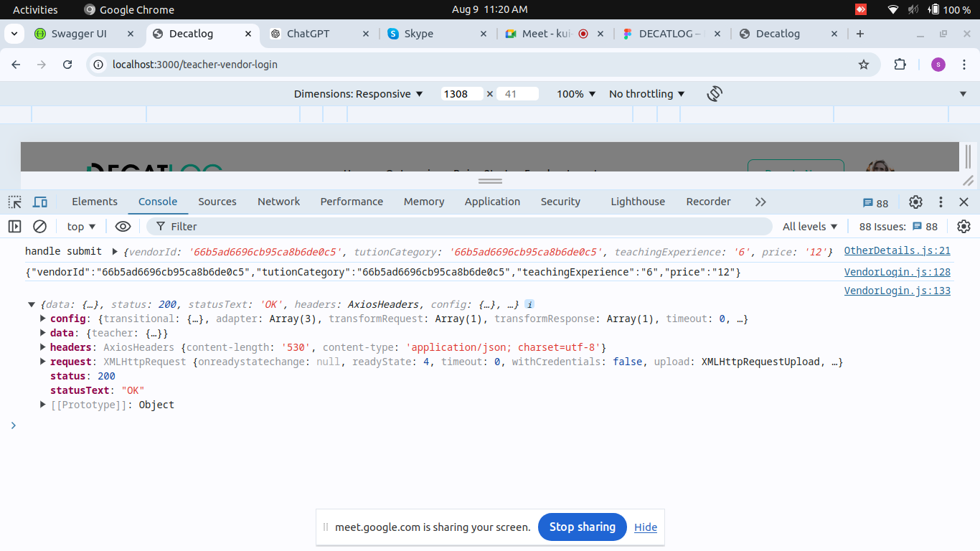Viewport: 980px width, 551px height.
Task: Open the Dimensions: Responsive dropdown
Action: [x=359, y=94]
